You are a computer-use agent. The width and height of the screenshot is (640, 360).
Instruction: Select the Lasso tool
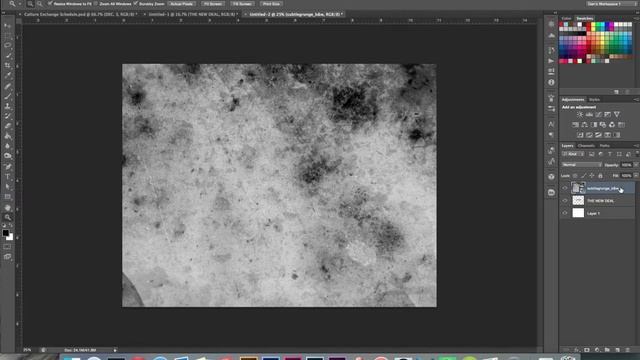pyautogui.click(x=8, y=45)
